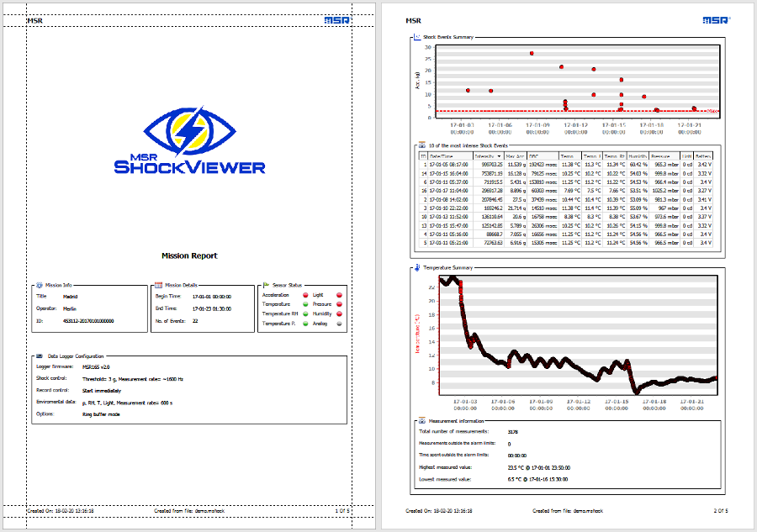Click the red Pressure status indicator

[x=340, y=304]
